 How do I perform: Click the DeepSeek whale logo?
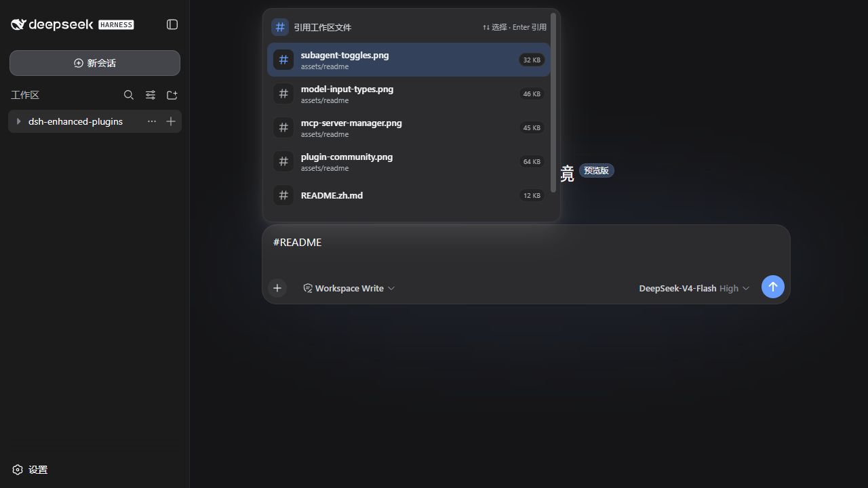(x=18, y=24)
